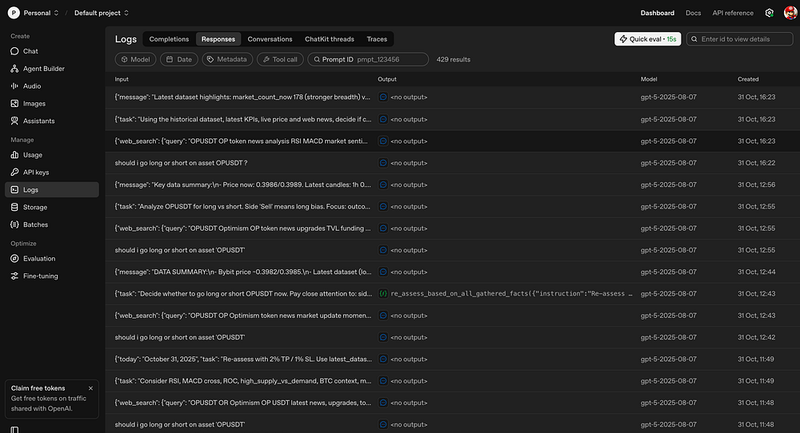This screenshot has height=433, width=800.
Task: Switch to the Traces tab
Action: pyautogui.click(x=376, y=39)
